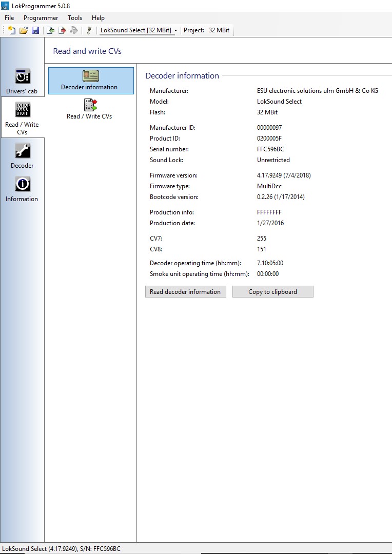Click the Product ID value 0200005F
The height and width of the screenshot is (554, 392).
click(x=269, y=138)
